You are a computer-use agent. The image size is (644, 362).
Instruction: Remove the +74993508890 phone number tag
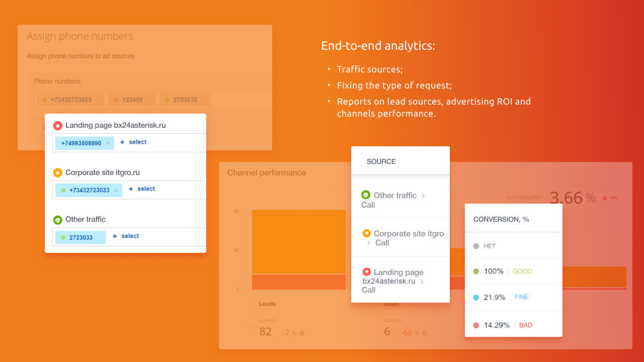click(x=108, y=143)
